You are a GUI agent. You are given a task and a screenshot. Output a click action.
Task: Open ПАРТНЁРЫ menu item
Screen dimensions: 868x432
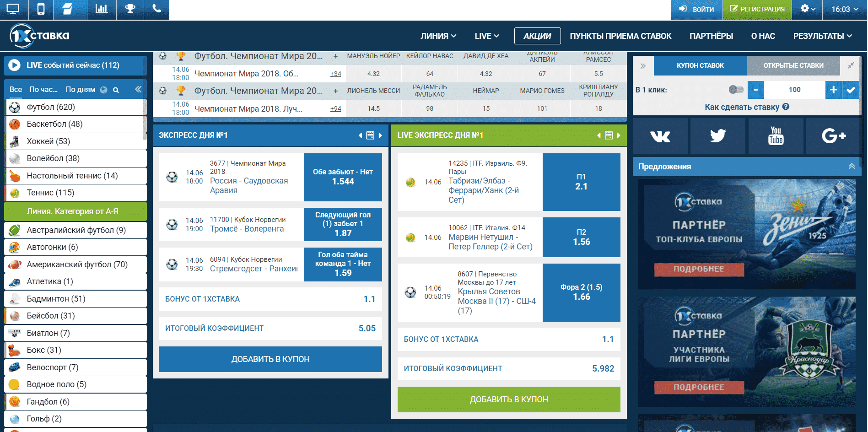click(711, 36)
